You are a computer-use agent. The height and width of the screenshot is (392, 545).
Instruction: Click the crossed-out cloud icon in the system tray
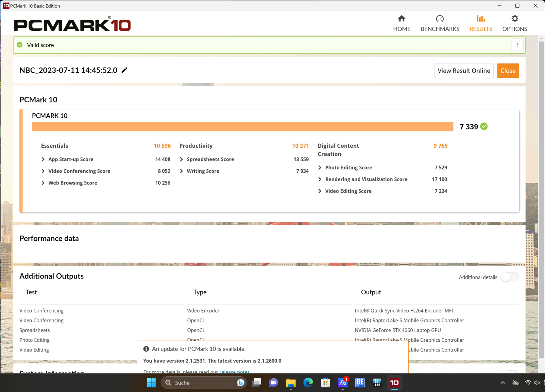tap(516, 383)
